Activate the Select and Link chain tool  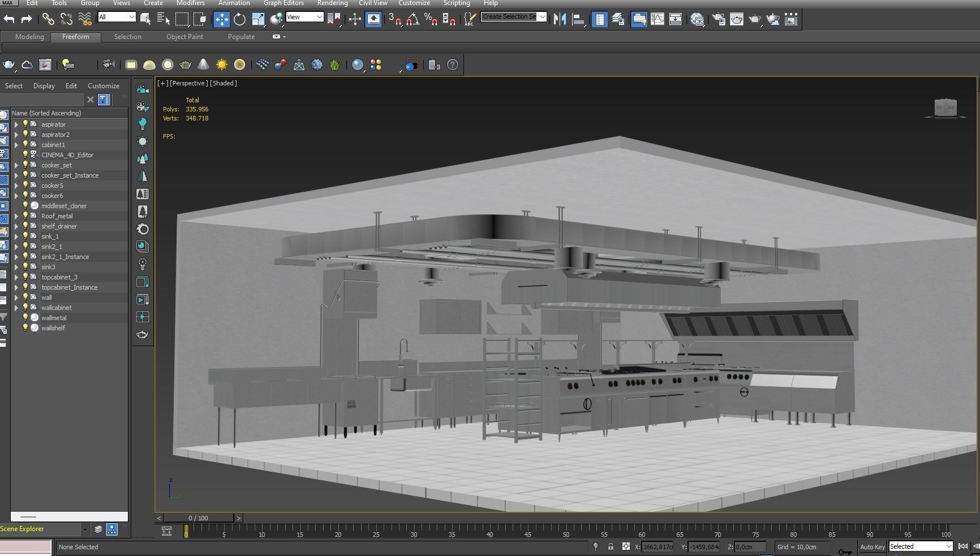pyautogui.click(x=48, y=19)
